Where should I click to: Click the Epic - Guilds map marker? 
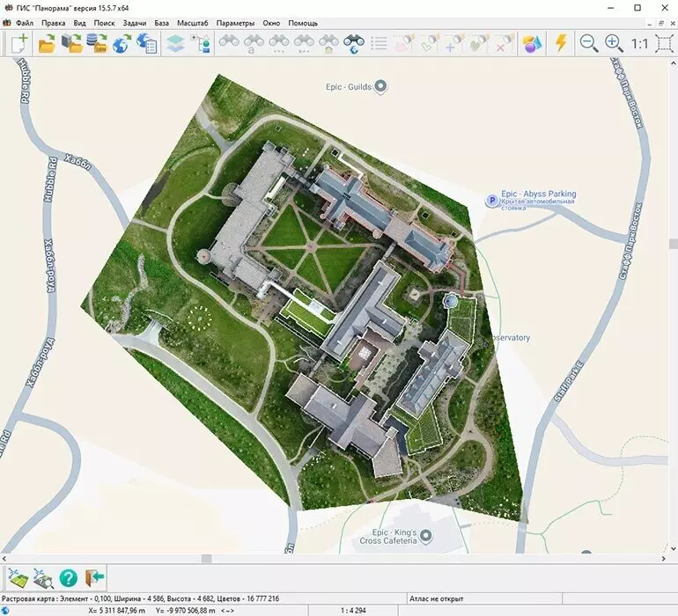pos(380,86)
